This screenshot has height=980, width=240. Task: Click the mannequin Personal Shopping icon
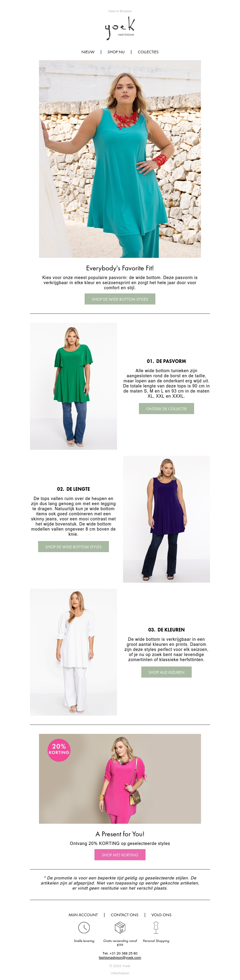[156, 928]
